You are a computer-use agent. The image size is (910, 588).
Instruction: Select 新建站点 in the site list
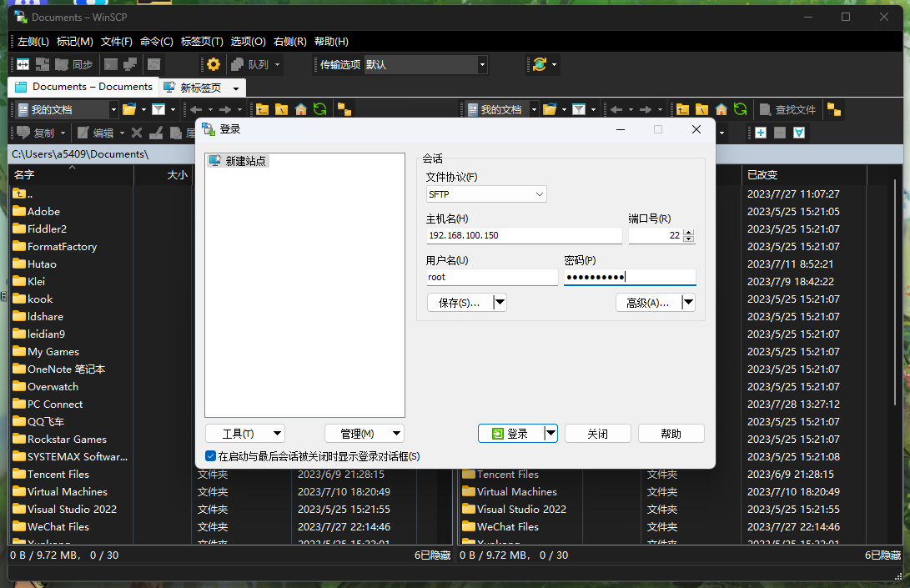coord(238,161)
